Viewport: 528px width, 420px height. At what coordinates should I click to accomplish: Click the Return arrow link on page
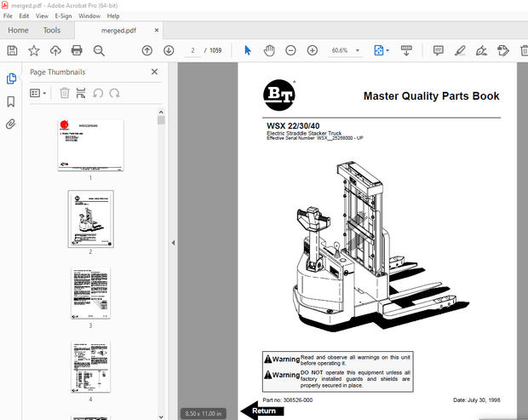pos(262,411)
